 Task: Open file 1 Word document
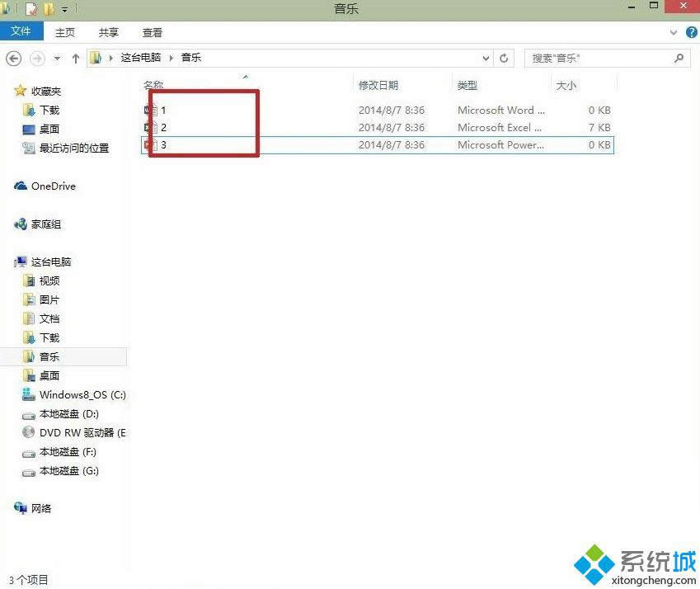pos(162,110)
